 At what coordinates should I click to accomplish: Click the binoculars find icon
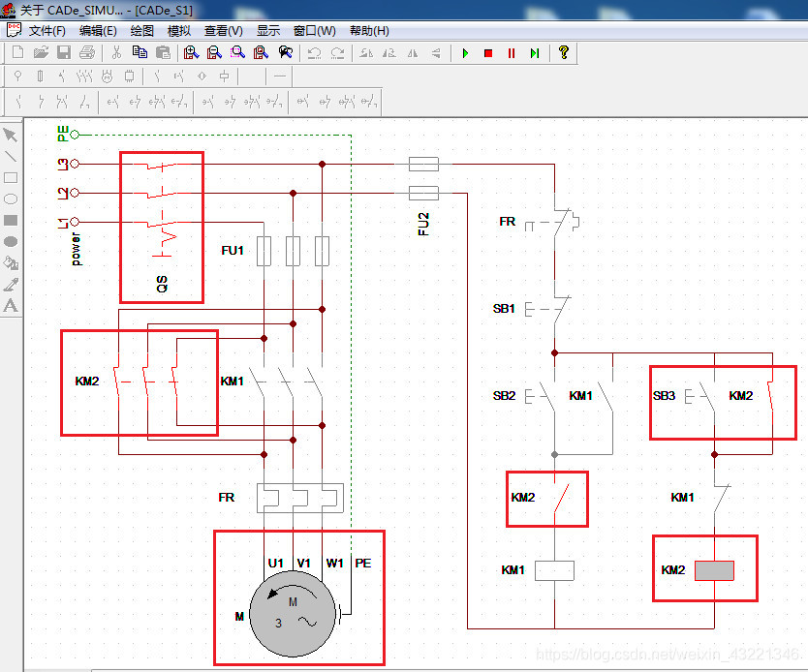pyautogui.click(x=285, y=52)
